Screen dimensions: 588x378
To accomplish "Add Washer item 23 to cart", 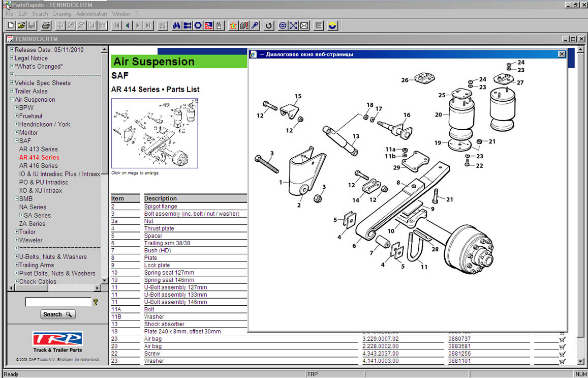I will (562, 361).
